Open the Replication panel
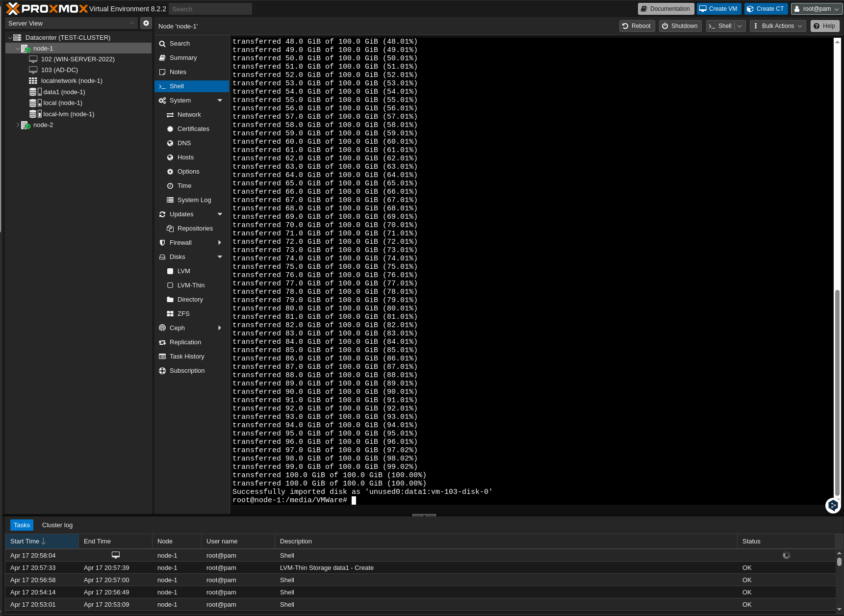Screen dimensions: 844x616 [x=185, y=342]
